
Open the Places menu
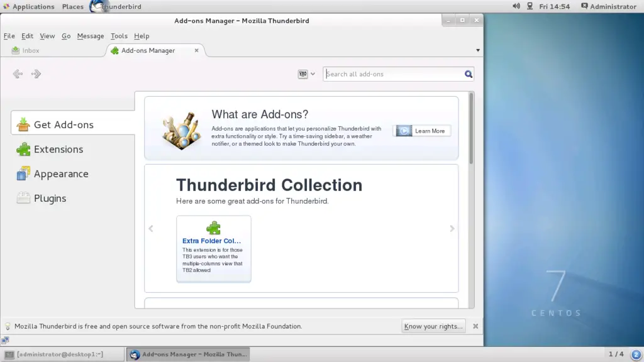(73, 6)
